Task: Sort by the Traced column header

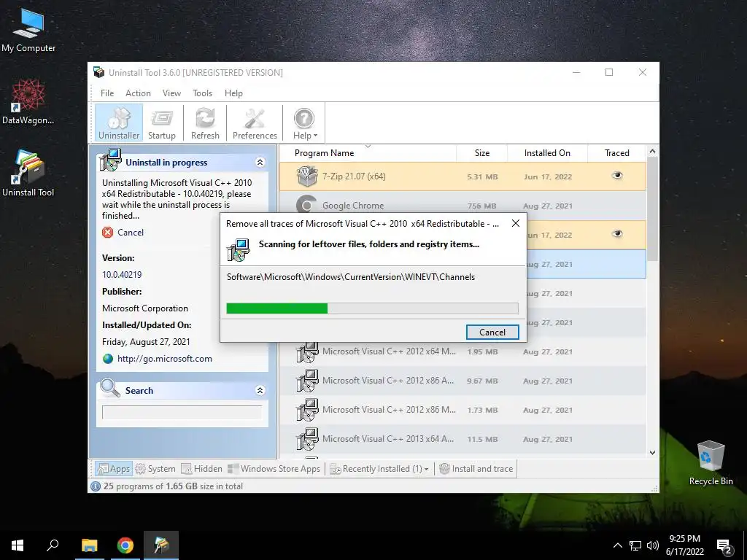Action: point(616,153)
